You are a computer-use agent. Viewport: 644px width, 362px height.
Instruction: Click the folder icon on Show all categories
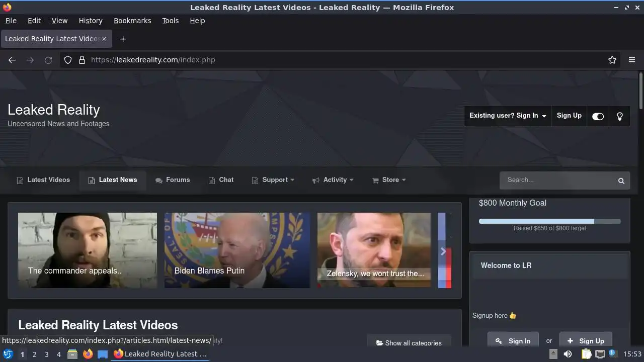tap(379, 343)
